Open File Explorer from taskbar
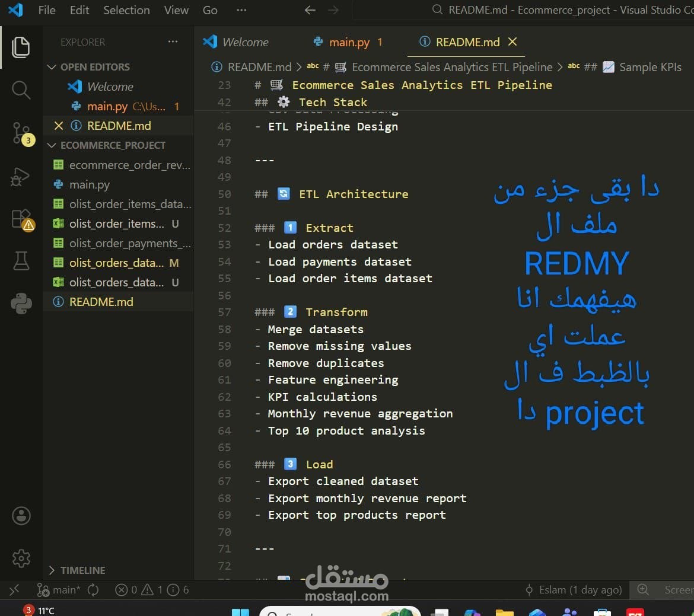 (x=504, y=612)
